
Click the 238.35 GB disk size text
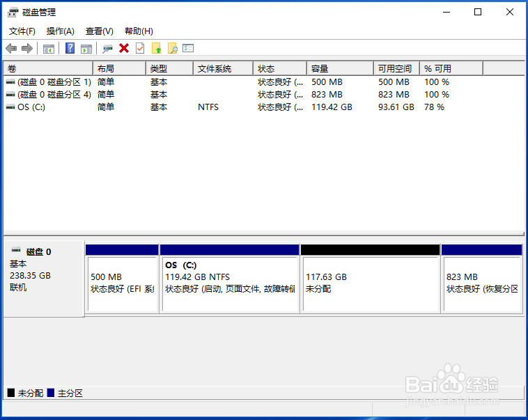[x=31, y=276]
